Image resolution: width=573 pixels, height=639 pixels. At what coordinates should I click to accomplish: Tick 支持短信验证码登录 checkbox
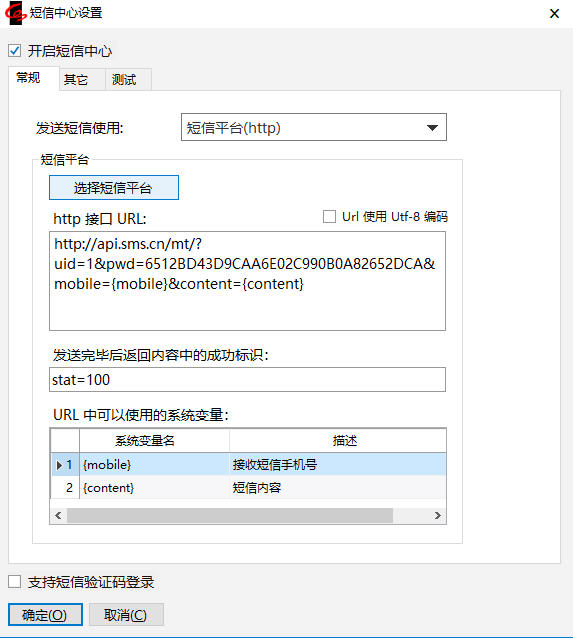tap(15, 582)
